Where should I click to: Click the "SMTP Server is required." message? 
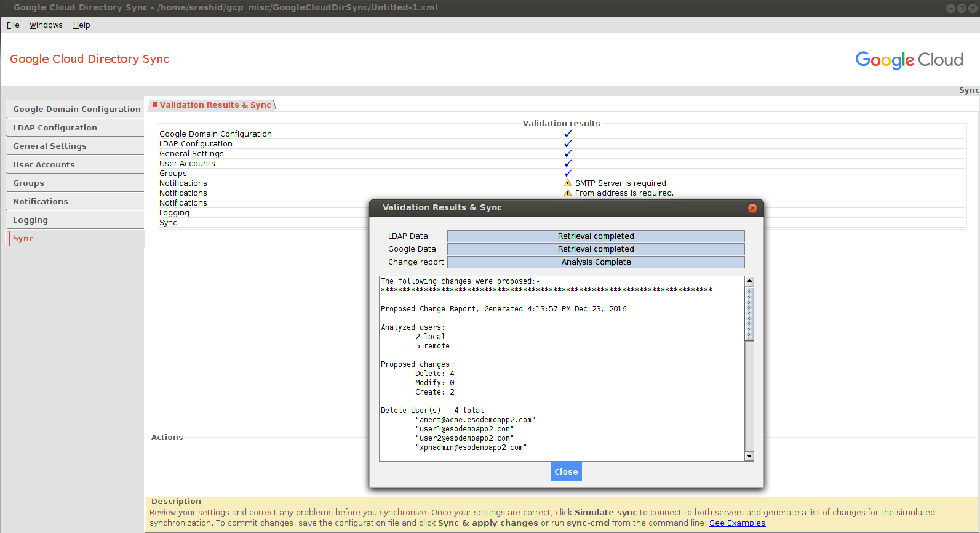coord(621,183)
